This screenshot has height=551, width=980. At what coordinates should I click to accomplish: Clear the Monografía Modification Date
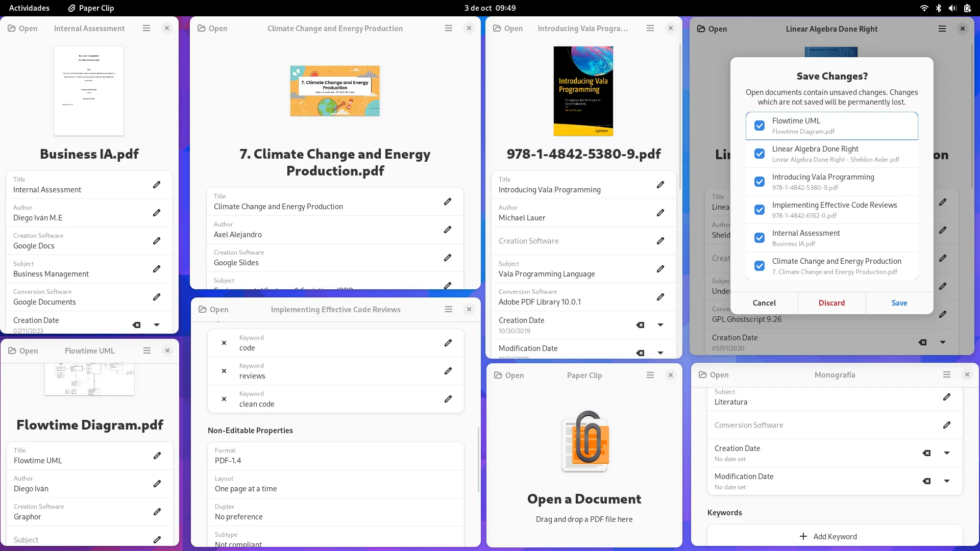tap(927, 481)
